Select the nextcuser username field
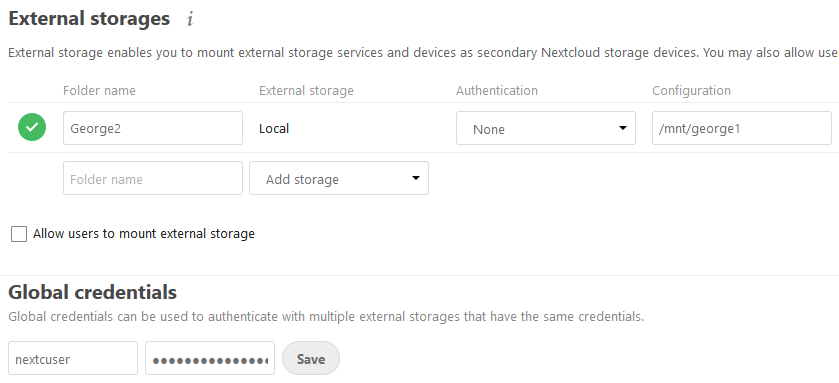This screenshot has width=839, height=383. coord(73,358)
